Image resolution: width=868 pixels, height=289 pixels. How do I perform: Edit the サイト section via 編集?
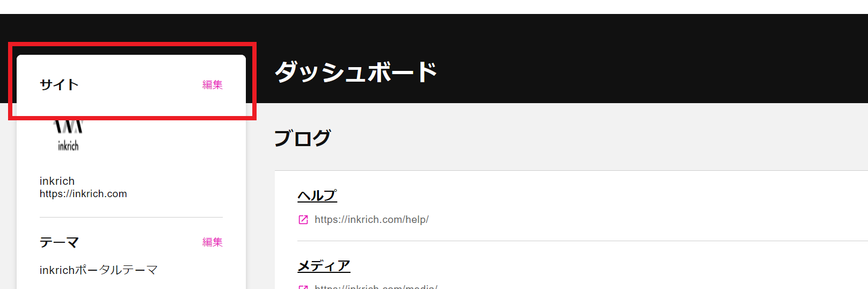tap(212, 85)
